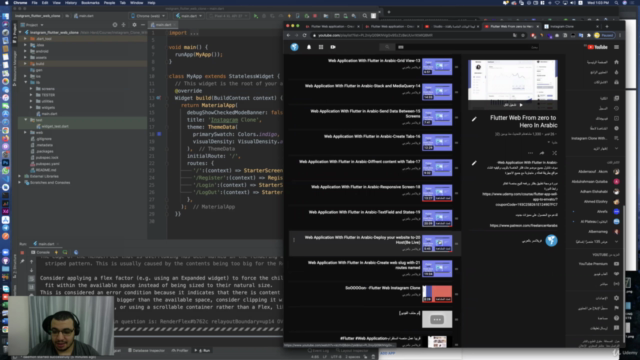Click the down arrow in the Run console
The width and height of the screenshot is (640, 360).
pyautogui.click(x=31, y=270)
